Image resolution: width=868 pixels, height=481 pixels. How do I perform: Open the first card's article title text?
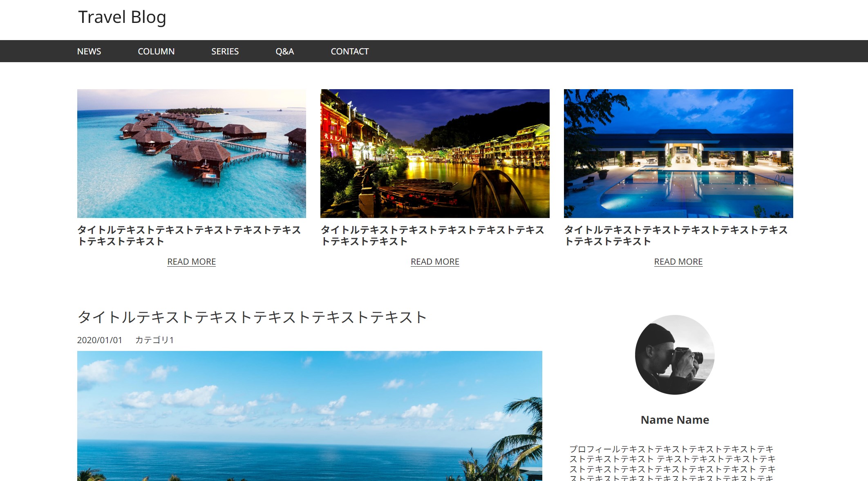(189, 236)
